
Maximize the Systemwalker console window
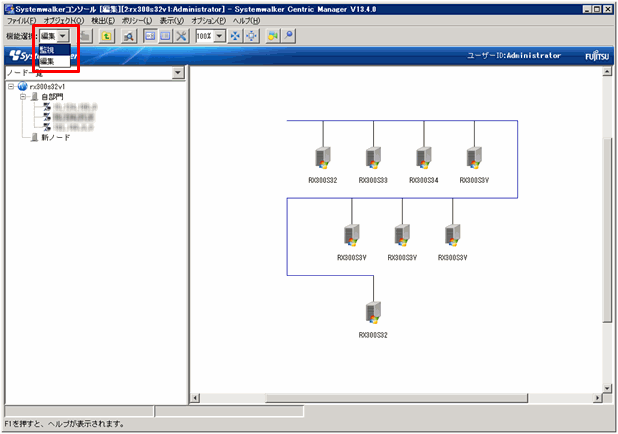click(598, 9)
